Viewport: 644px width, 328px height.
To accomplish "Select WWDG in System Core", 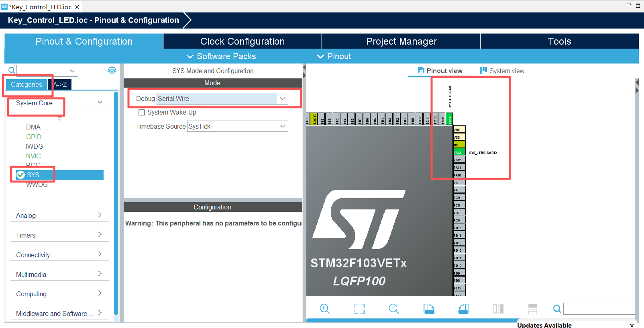I will pos(37,185).
